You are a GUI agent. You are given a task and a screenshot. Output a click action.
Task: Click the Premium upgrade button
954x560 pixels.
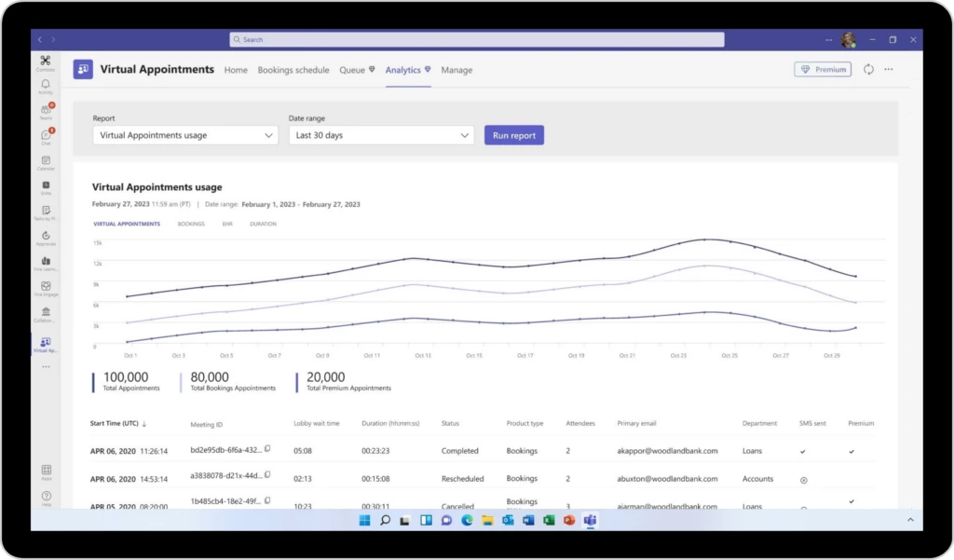point(822,69)
